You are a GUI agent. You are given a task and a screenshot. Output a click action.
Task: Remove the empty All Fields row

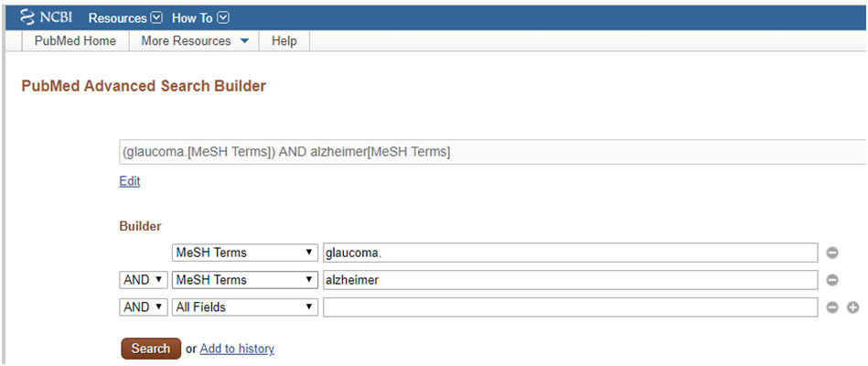tap(832, 307)
